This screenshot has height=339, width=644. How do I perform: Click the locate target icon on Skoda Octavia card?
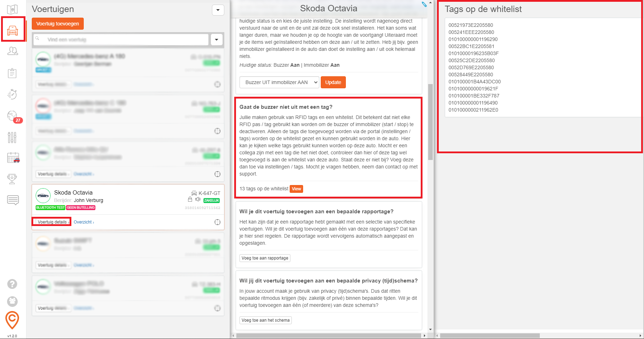[x=217, y=222]
